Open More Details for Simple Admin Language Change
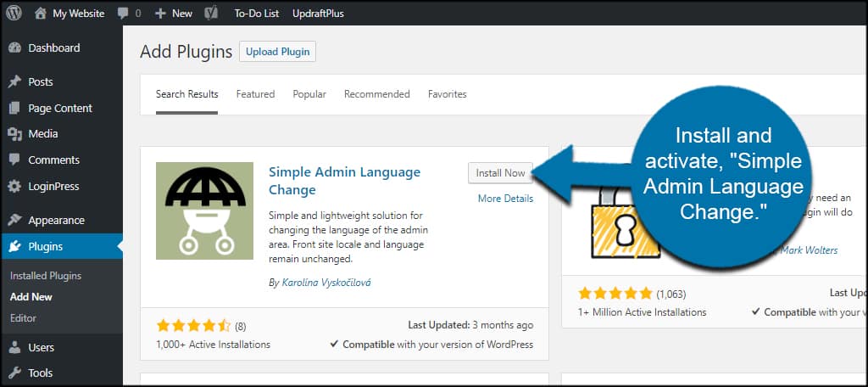The image size is (868, 387). (x=505, y=199)
